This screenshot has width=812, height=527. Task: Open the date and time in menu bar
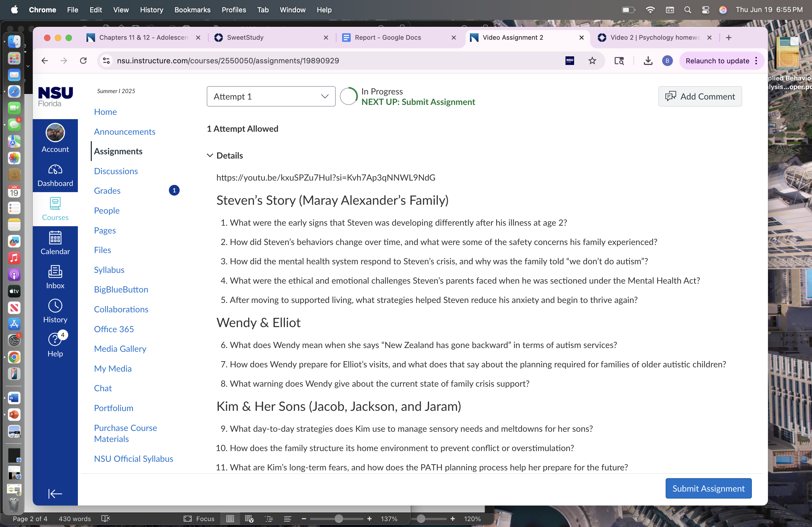769,10
